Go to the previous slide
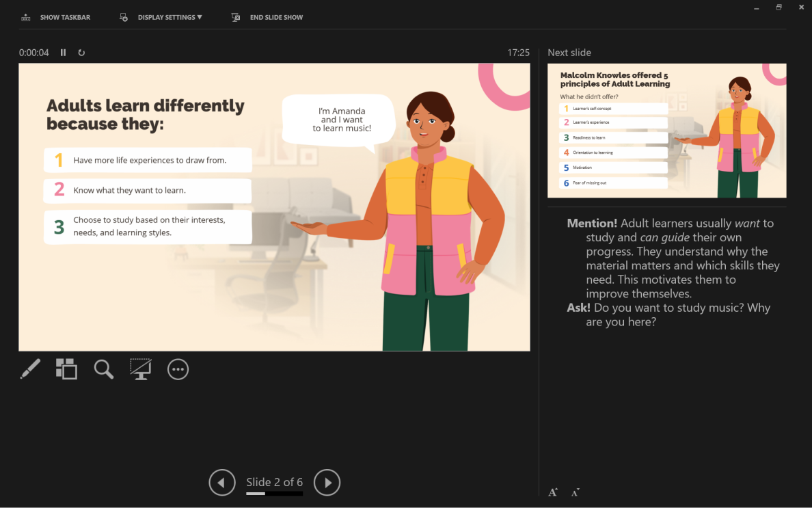812x508 pixels. (222, 483)
